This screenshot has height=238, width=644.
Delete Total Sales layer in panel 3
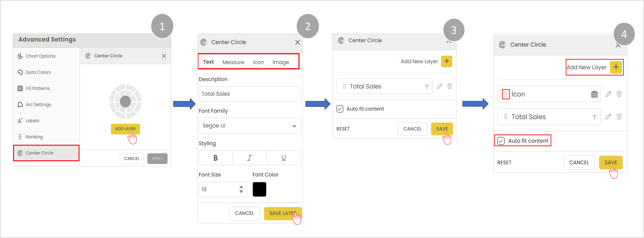449,86
